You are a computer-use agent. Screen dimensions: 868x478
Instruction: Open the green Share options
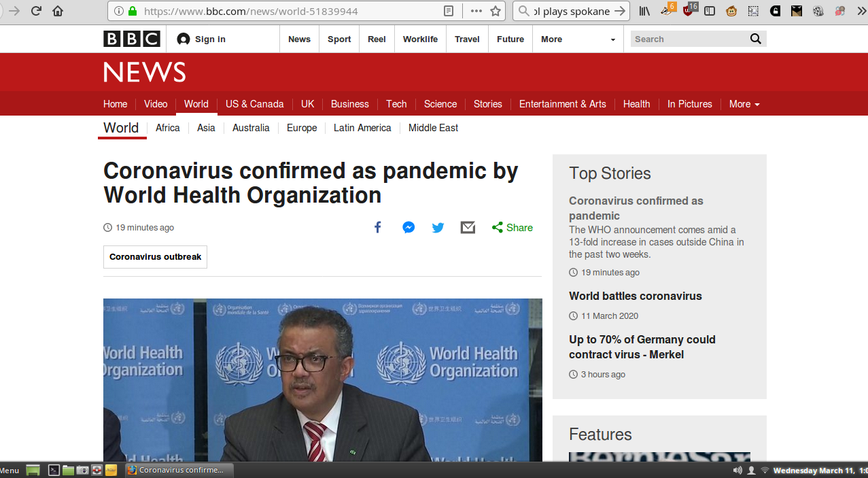coord(513,228)
